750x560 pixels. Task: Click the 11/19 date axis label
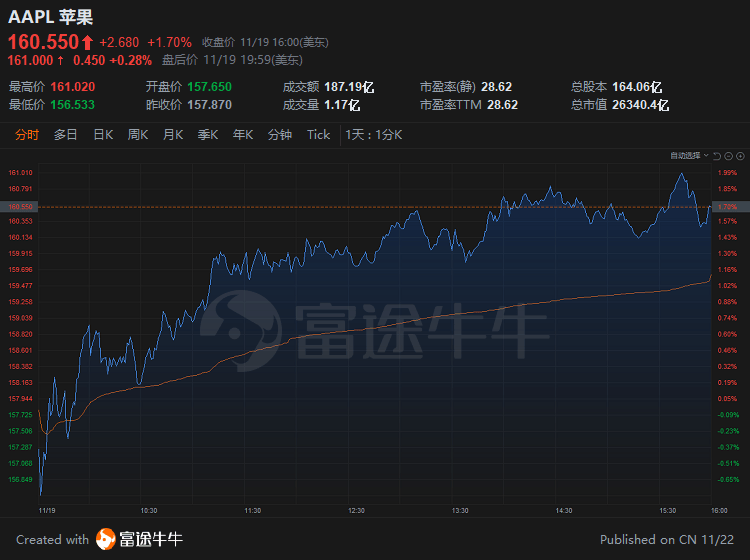[47, 511]
